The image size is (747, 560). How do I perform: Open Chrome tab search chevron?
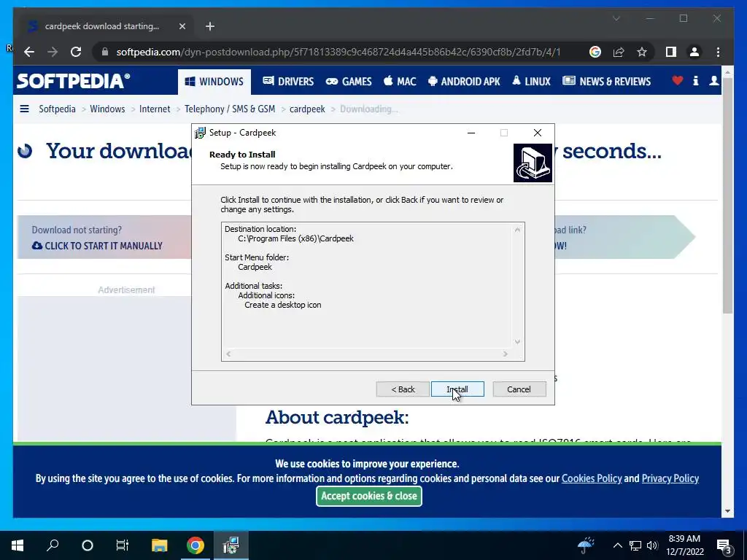616,18
